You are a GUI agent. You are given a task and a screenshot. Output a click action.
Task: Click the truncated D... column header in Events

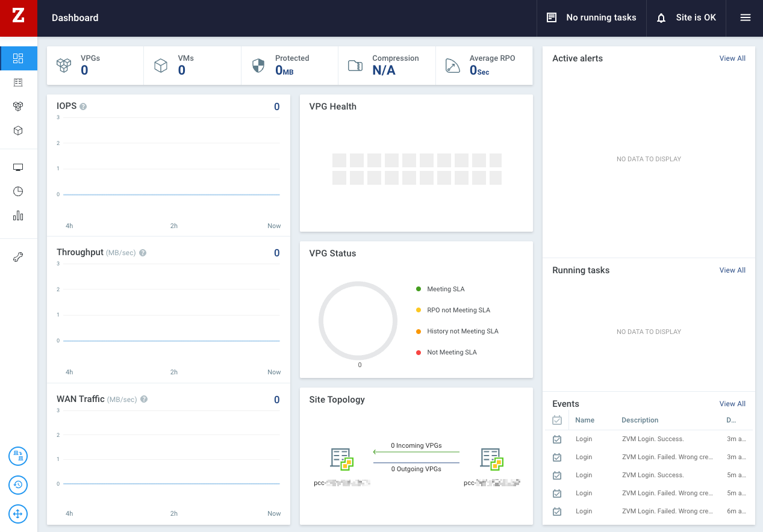[731, 420]
